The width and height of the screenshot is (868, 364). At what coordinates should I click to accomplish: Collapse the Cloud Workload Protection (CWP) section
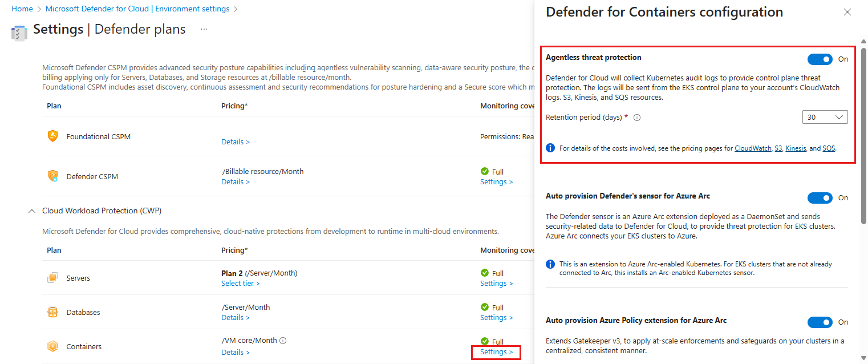click(x=31, y=211)
